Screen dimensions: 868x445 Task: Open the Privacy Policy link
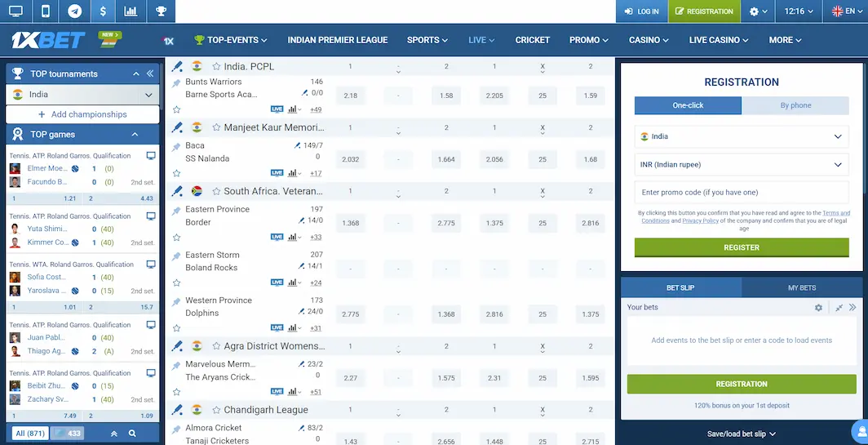point(700,220)
